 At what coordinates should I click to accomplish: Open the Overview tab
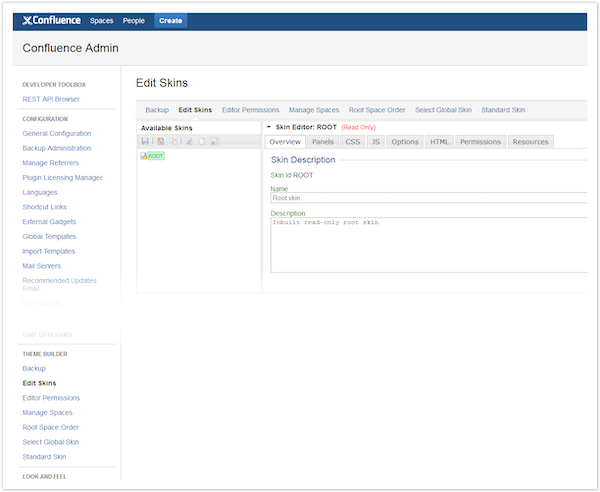285,142
